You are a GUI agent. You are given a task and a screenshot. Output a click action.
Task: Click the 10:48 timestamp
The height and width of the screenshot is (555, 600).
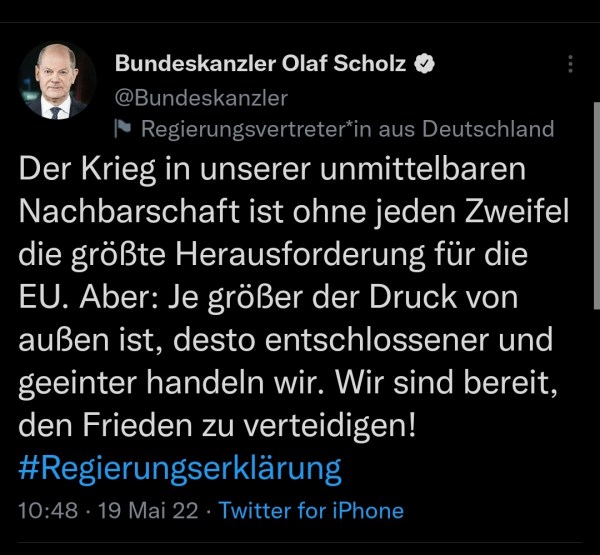pyautogui.click(x=47, y=510)
